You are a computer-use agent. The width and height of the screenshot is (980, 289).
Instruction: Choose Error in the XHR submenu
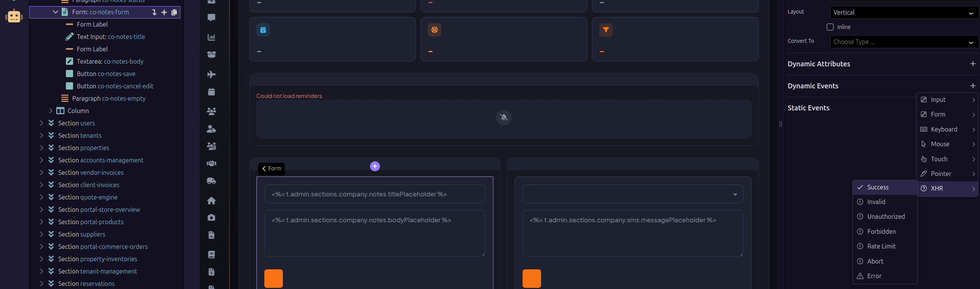885,276
